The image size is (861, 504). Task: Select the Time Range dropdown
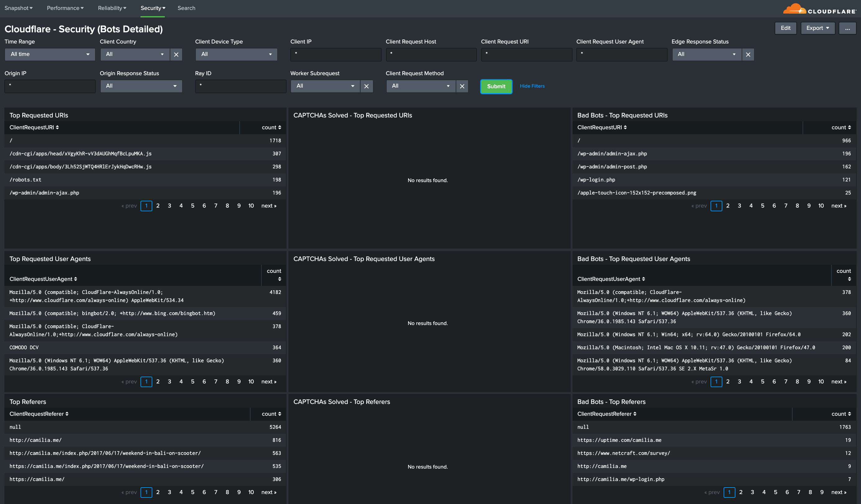(49, 54)
